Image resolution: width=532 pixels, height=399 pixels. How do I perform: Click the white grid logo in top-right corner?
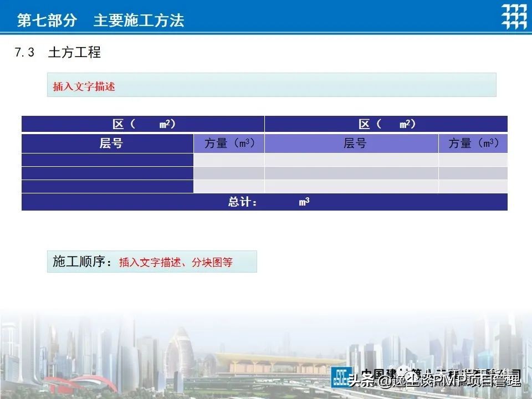514,16
